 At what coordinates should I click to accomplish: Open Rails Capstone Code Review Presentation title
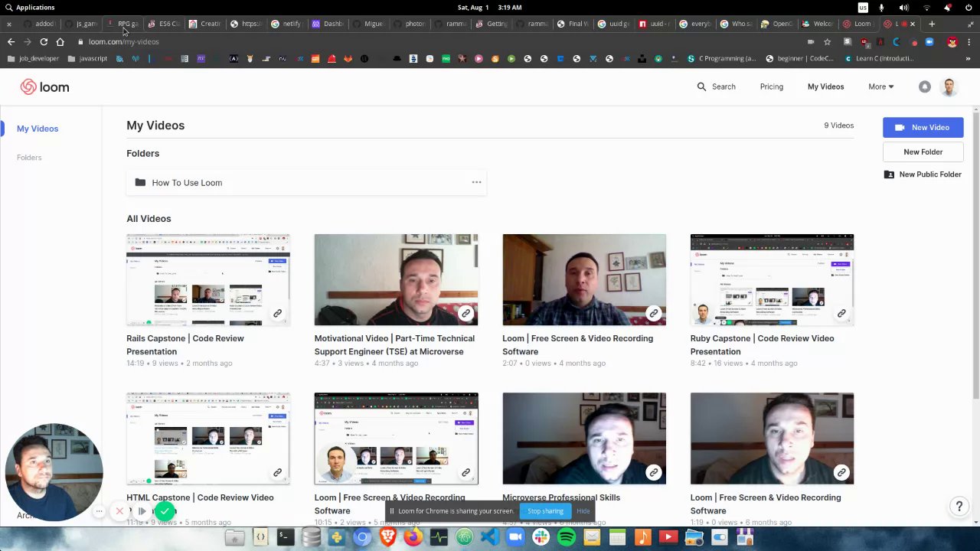[x=185, y=345]
